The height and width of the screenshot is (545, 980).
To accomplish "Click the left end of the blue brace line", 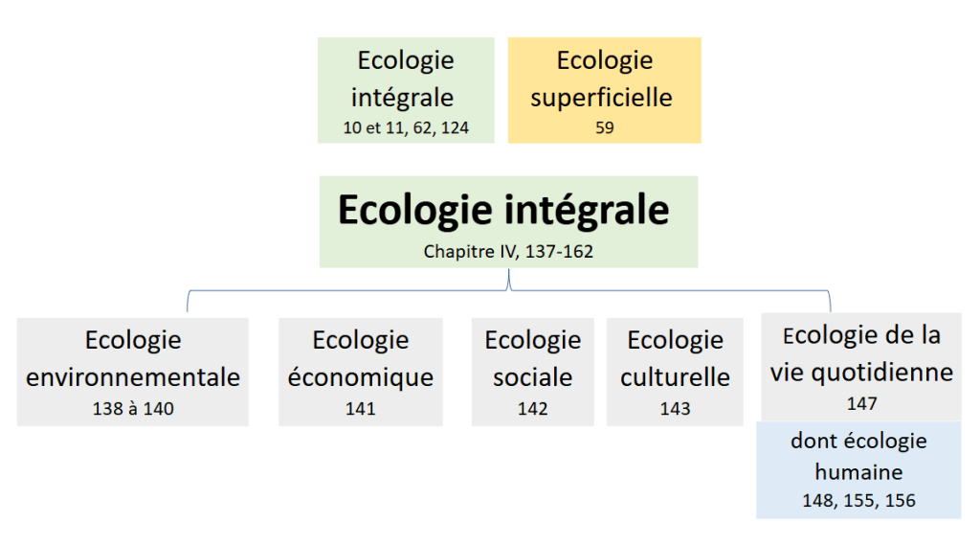I will point(187,308).
